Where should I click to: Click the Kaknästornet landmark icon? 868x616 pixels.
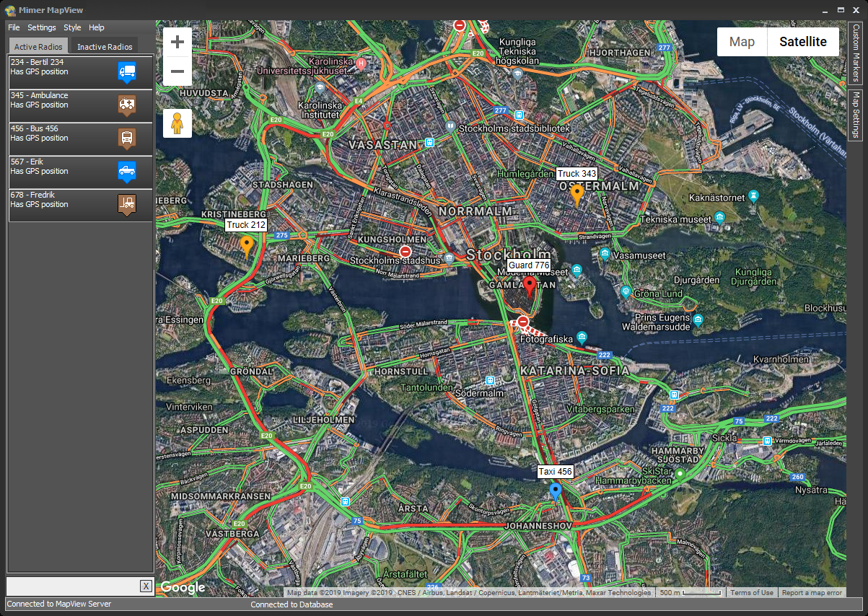click(754, 195)
